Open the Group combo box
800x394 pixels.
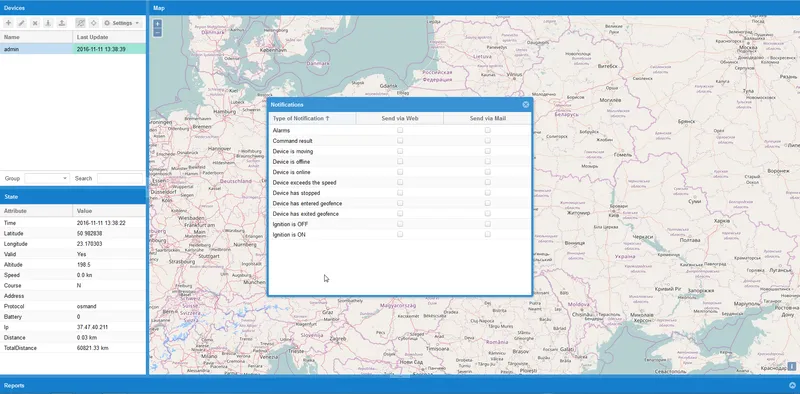pyautogui.click(x=46, y=179)
